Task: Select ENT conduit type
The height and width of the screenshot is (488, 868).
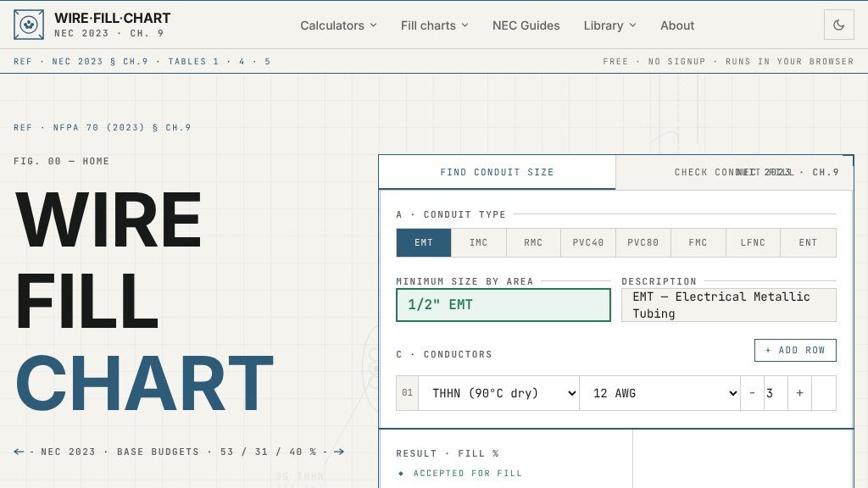Action: point(808,242)
